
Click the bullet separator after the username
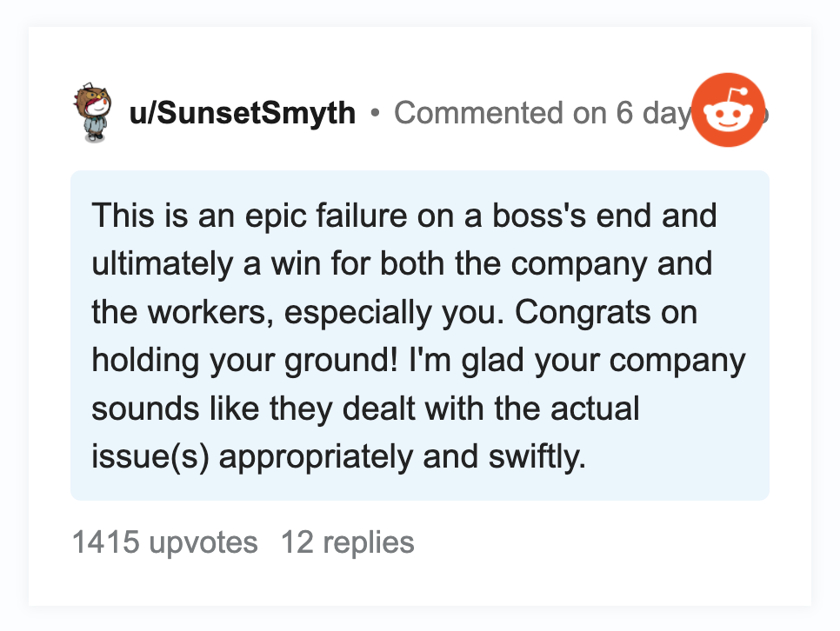[x=375, y=113]
